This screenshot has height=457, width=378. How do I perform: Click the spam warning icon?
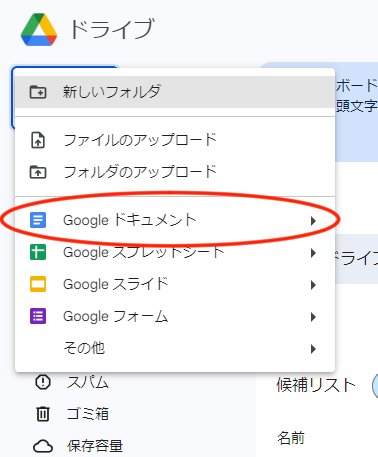point(43,382)
